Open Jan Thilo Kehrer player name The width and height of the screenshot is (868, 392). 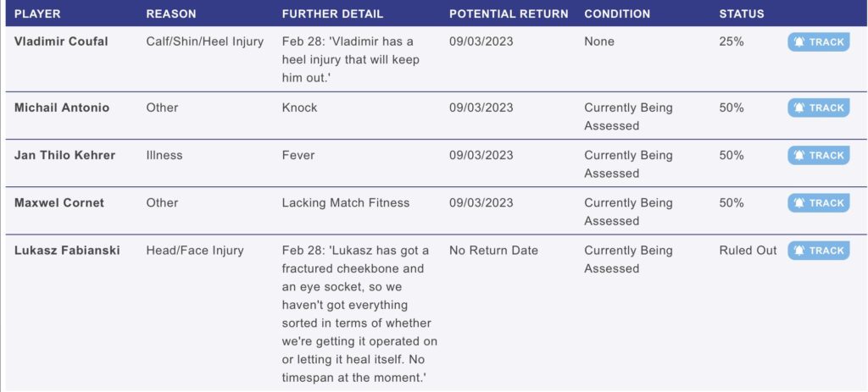[x=64, y=155]
